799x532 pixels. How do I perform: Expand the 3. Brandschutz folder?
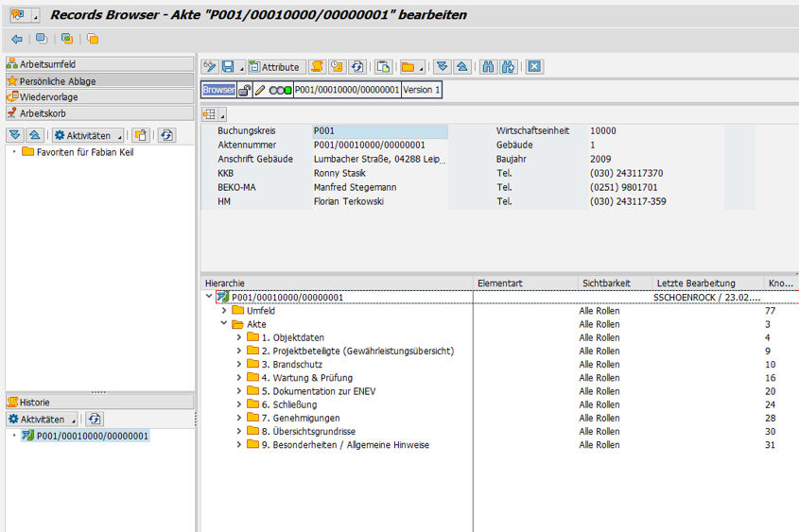[x=239, y=364]
